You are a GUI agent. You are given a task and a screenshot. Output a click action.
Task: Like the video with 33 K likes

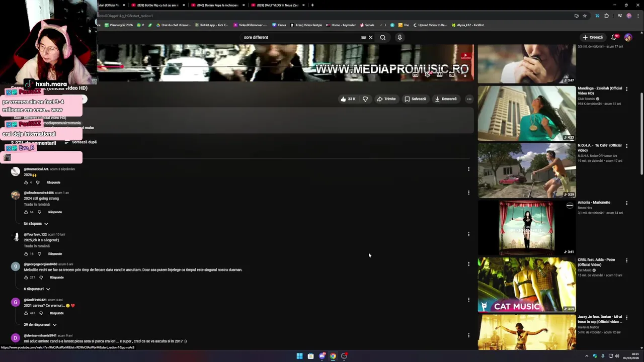point(348,99)
